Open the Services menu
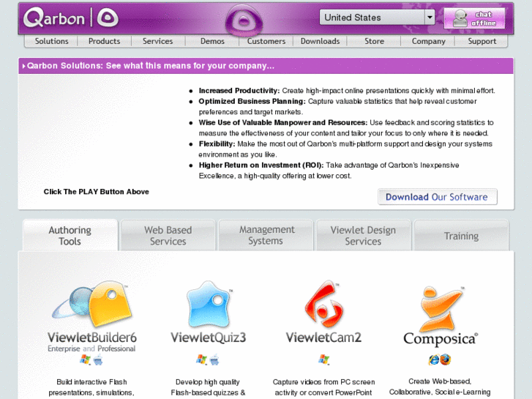 pyautogui.click(x=158, y=41)
